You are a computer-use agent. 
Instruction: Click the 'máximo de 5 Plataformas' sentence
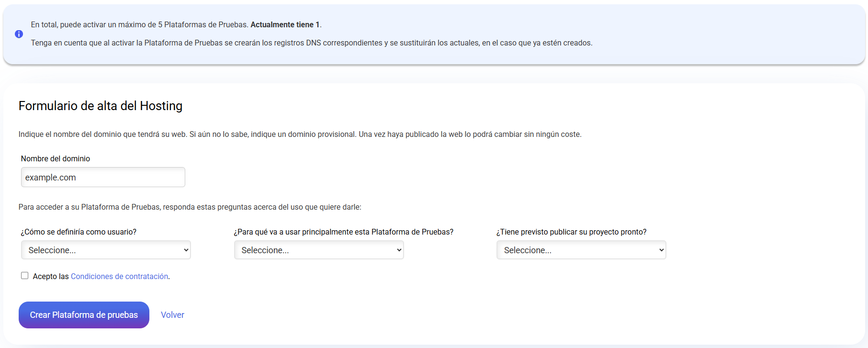[x=140, y=24]
